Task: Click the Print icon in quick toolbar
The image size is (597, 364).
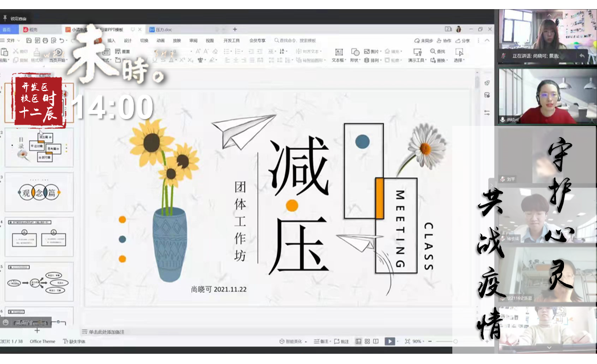Action: click(45, 40)
